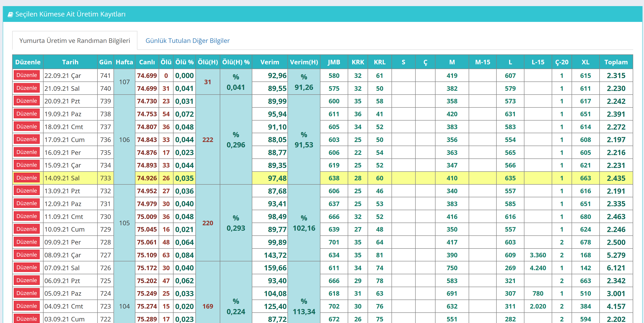Edit the highlighted 14.09.21 Sal record

[x=27, y=178]
